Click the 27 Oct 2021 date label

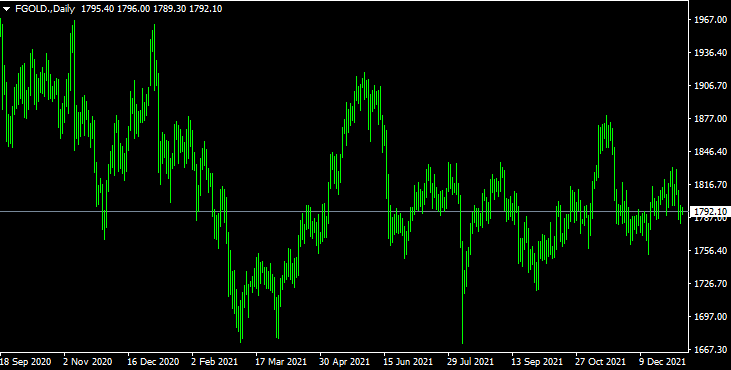(600, 361)
